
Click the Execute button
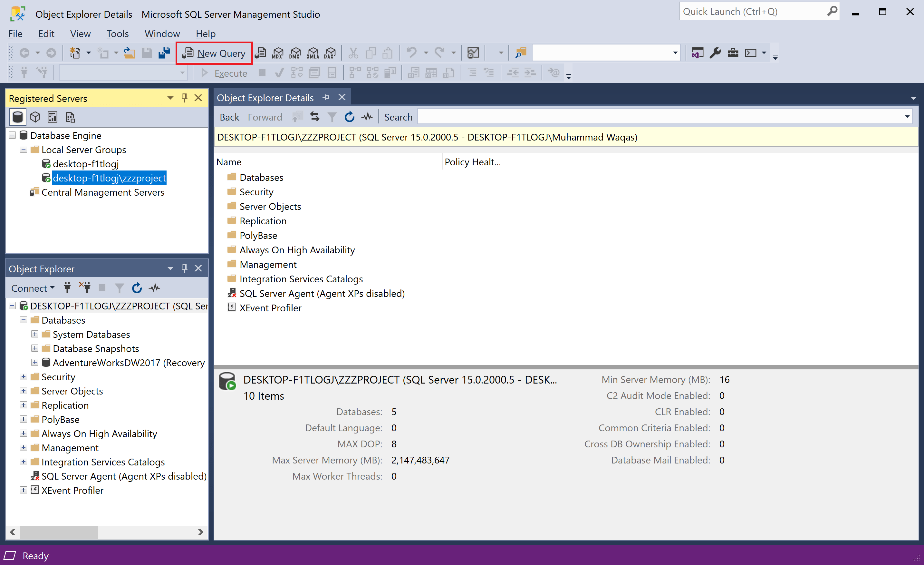225,73
